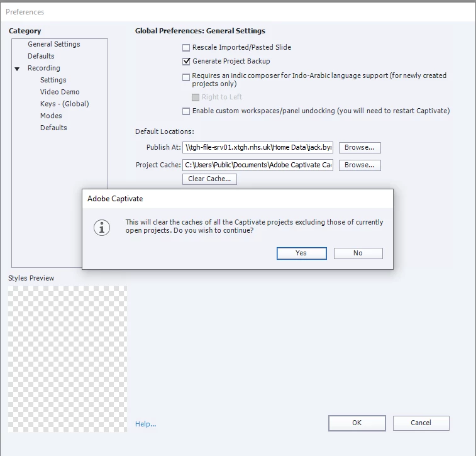Open Recording Settings category
This screenshot has height=456, width=476.
coord(53,80)
